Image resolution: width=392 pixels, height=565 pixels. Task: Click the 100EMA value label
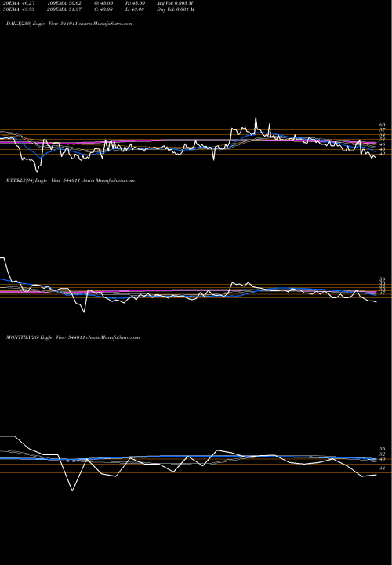pos(63,3)
